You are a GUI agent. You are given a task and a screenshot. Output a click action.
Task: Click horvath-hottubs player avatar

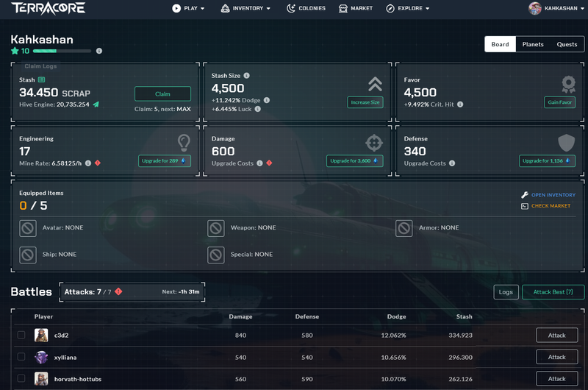(x=41, y=379)
